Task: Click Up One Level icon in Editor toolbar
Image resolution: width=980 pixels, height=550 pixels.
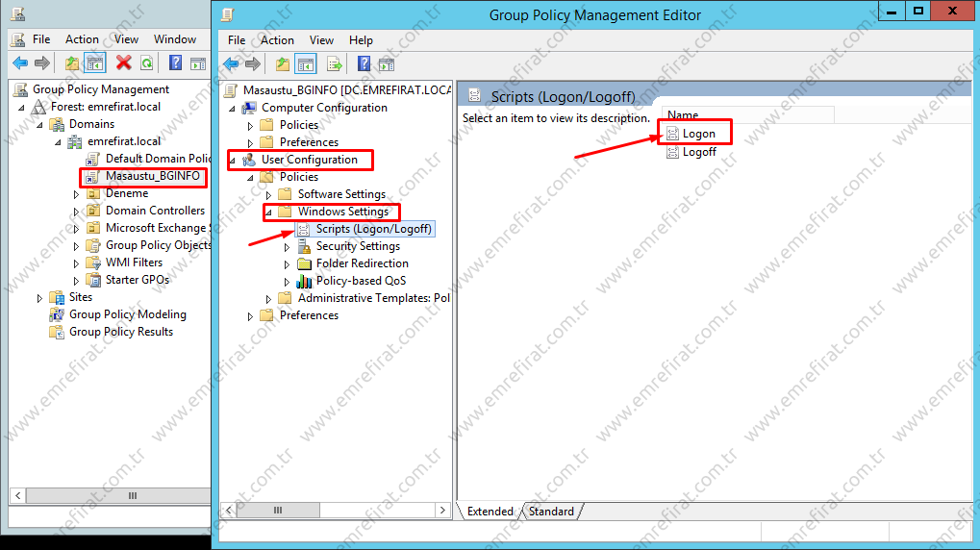Action: (282, 64)
